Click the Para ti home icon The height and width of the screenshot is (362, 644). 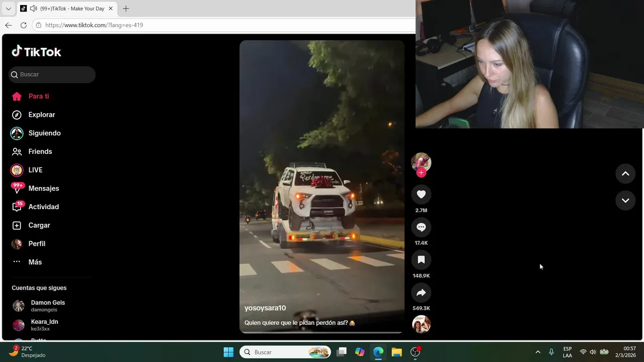(x=17, y=96)
